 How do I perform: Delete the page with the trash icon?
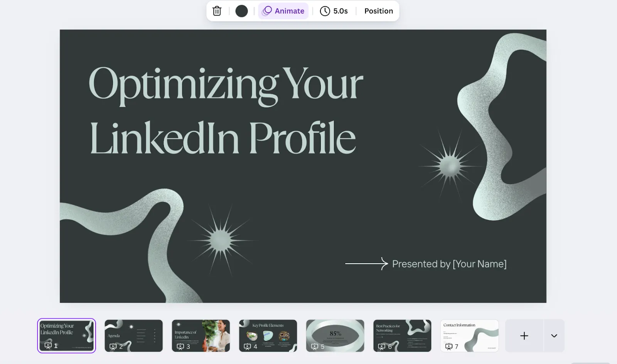tap(217, 11)
